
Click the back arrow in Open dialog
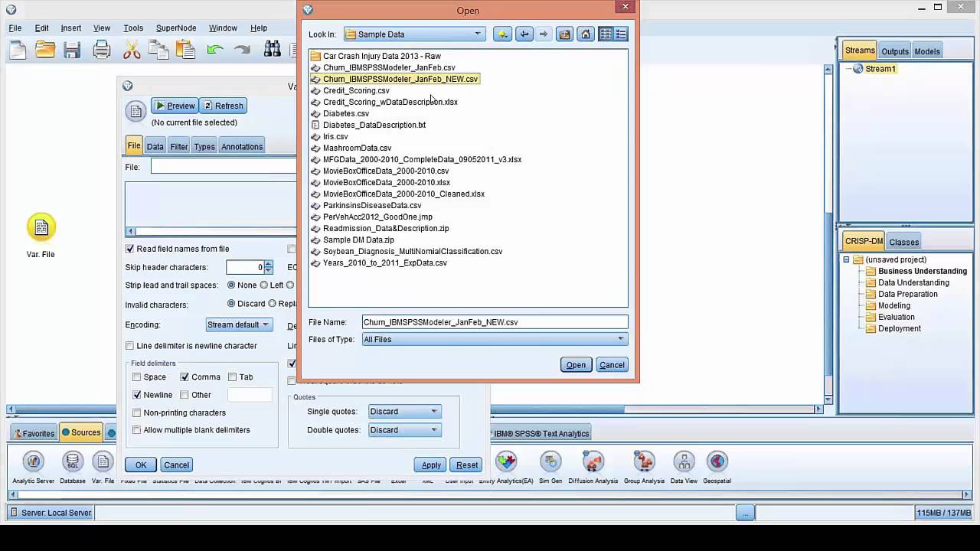coord(524,34)
